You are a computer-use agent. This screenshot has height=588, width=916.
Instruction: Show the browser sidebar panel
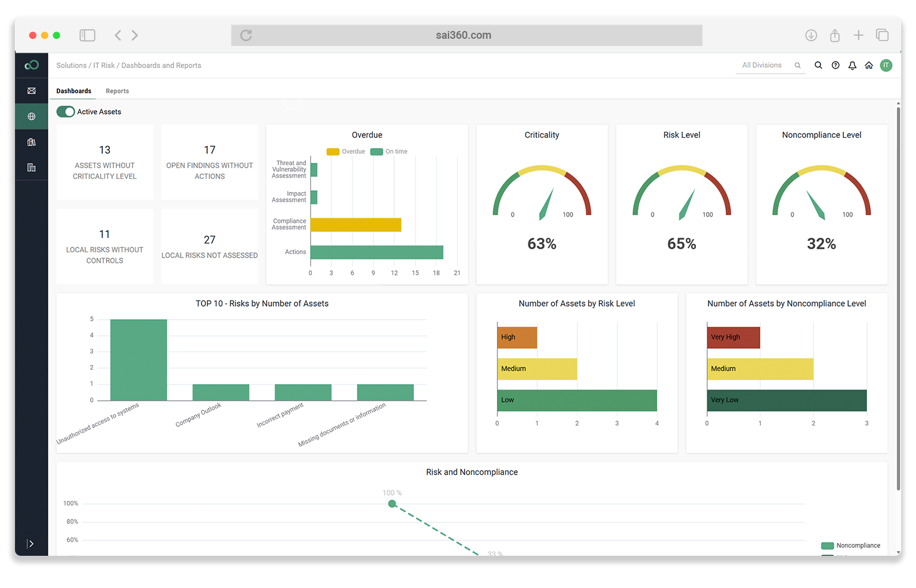tap(88, 35)
